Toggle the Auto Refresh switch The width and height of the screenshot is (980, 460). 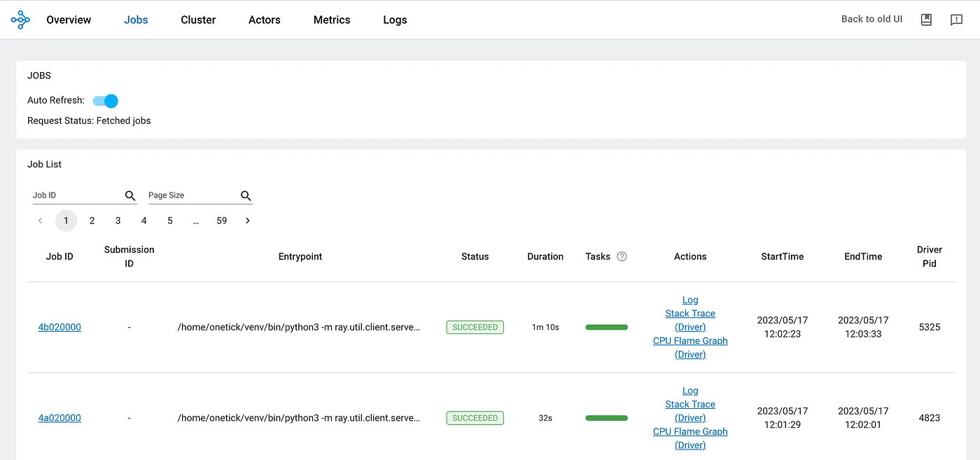pyautogui.click(x=106, y=101)
